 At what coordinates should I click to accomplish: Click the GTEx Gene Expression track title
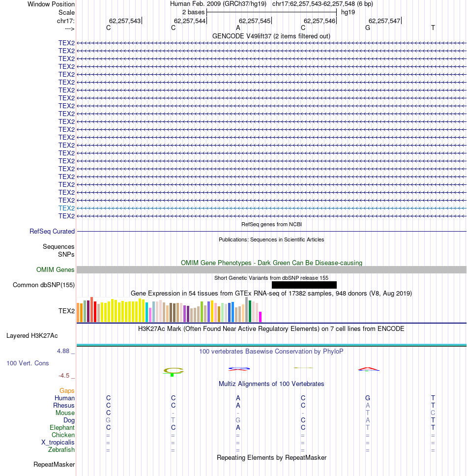pyautogui.click(x=271, y=293)
